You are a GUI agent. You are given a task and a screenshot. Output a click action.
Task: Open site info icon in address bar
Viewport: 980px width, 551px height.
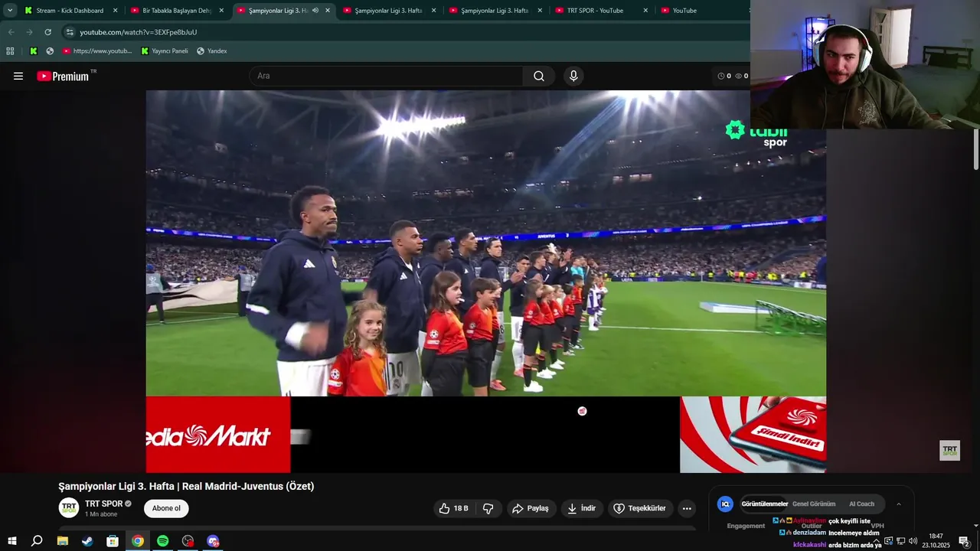[x=70, y=32]
